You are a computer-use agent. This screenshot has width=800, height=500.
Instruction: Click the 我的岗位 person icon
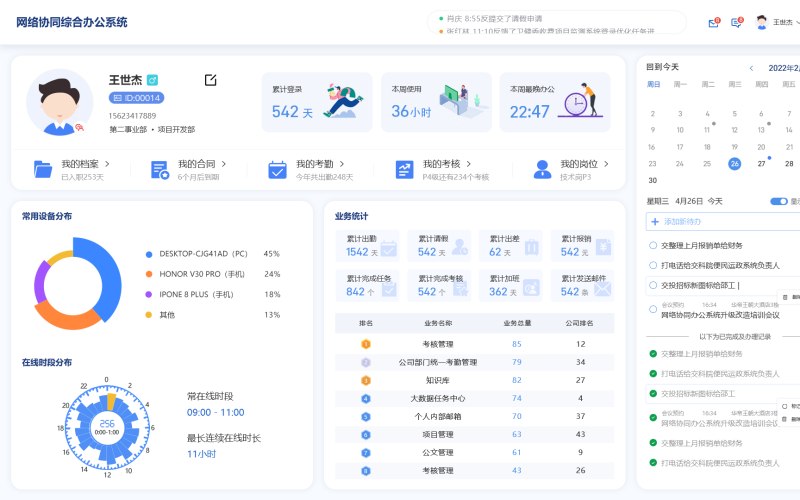(x=542, y=169)
